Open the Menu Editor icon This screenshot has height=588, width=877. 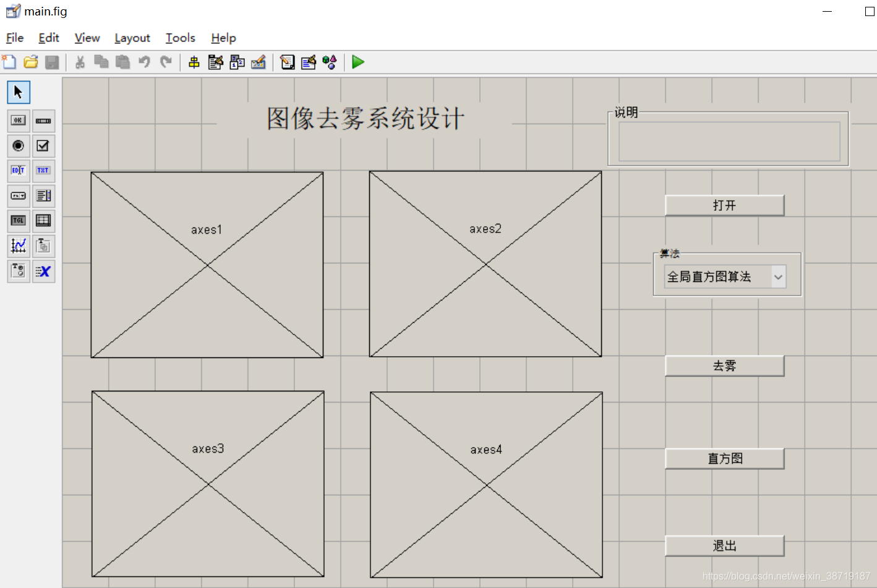click(x=215, y=62)
